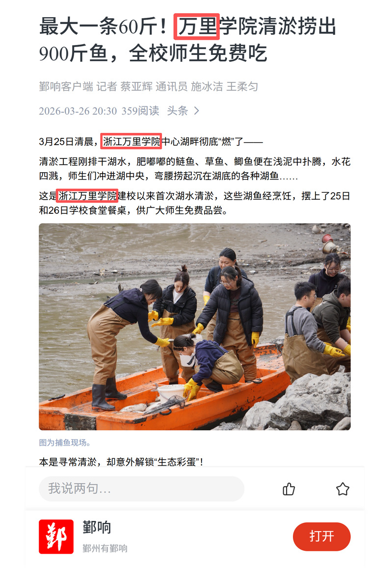392x568 pixels.
Task: Click the 359阅读 read count
Action: (140, 110)
